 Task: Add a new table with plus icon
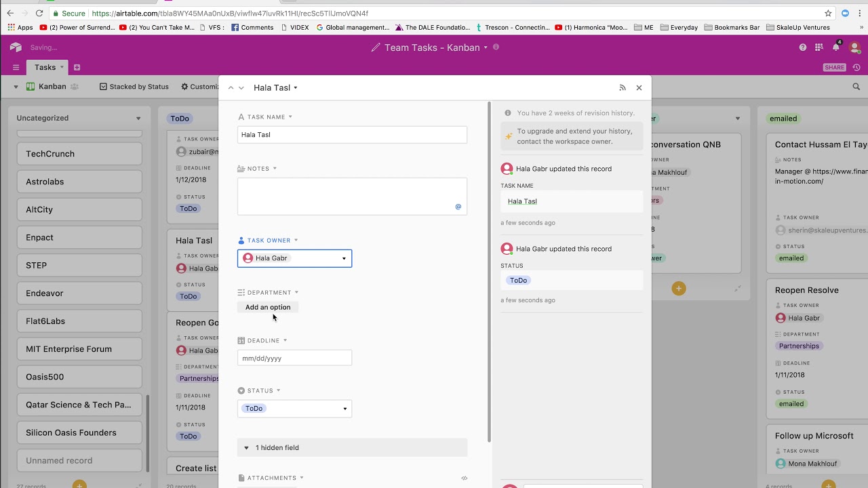(x=77, y=67)
